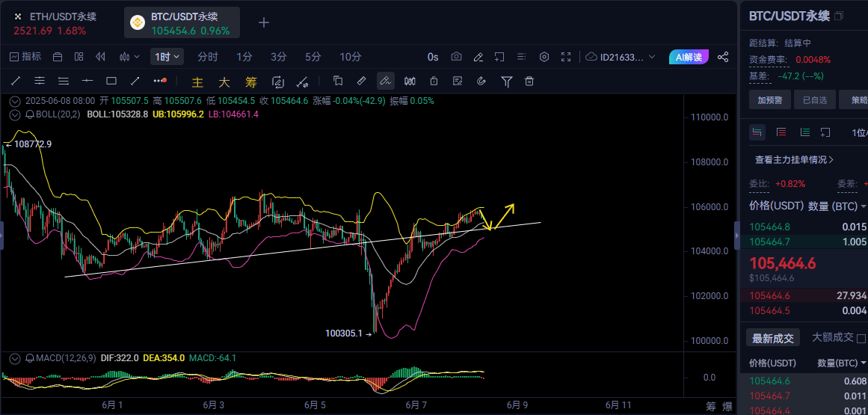Image resolution: width=868 pixels, height=415 pixels.
Task: Click the camera screenshot icon
Action: click(x=456, y=57)
